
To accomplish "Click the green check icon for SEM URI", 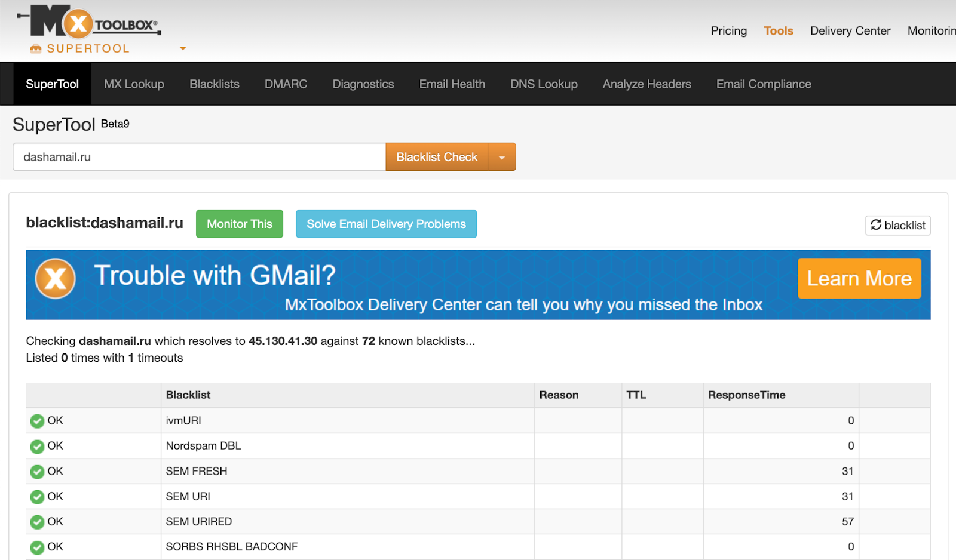I will pos(37,497).
